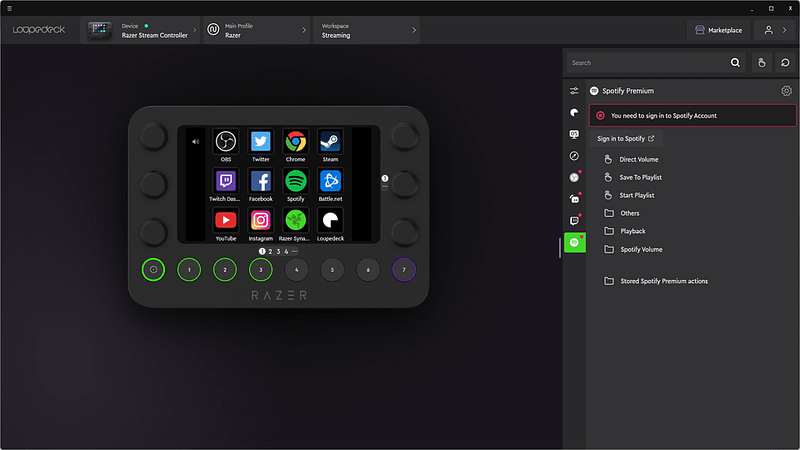Screen dimensions: 800x450
Task: Click the home round button on device
Action: tap(153, 269)
